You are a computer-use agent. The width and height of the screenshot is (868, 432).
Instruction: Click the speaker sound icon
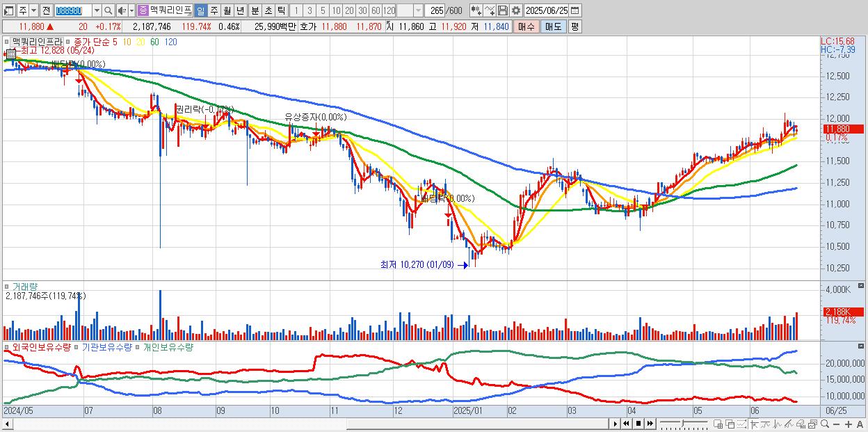(x=121, y=10)
